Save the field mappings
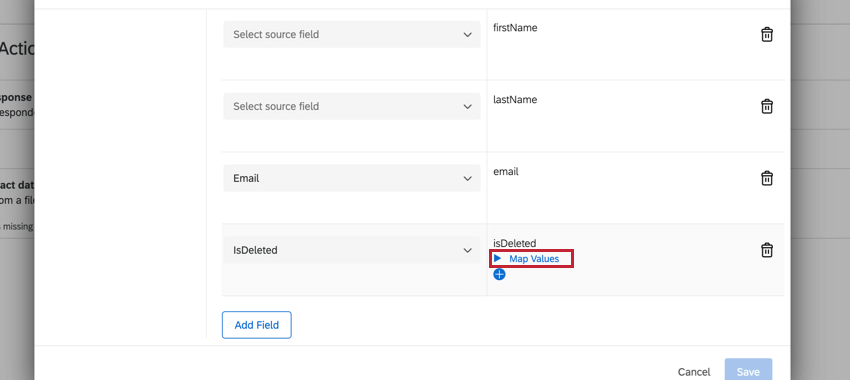 point(748,371)
